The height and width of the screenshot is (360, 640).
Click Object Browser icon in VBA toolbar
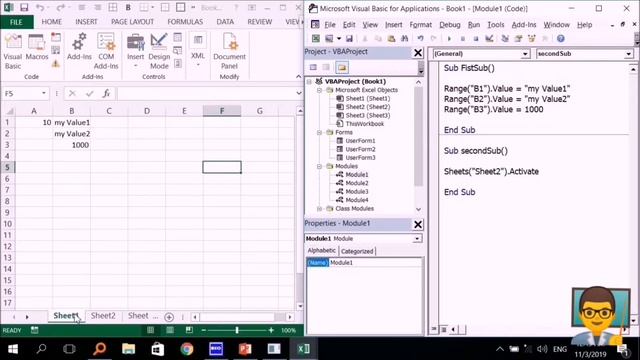(531, 38)
